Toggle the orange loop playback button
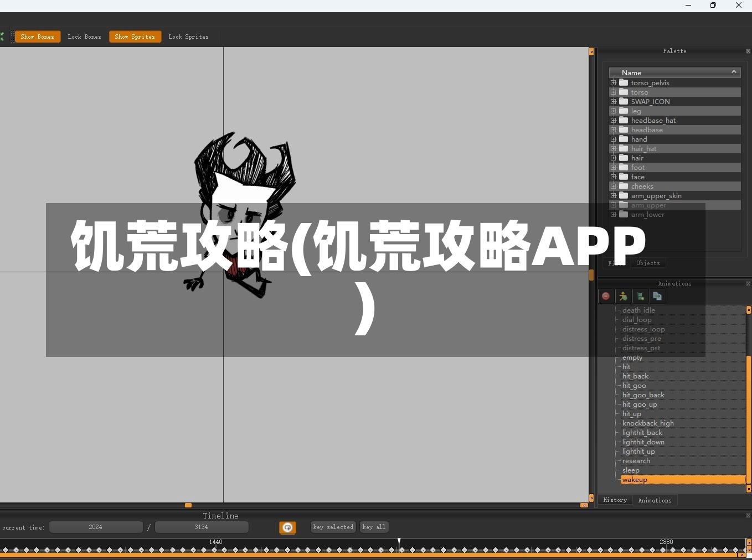This screenshot has width=752, height=560. pyautogui.click(x=287, y=527)
